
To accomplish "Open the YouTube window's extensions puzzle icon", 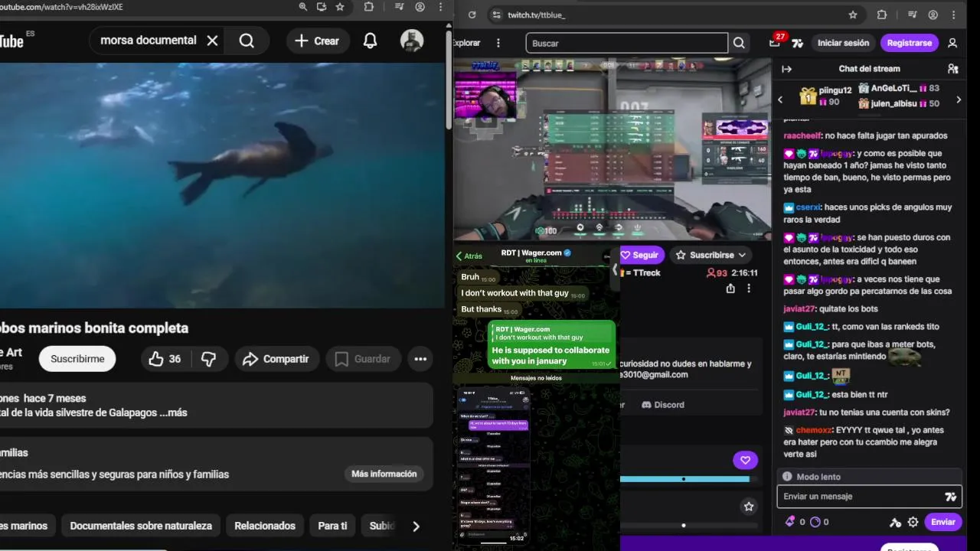I will 369,7.
